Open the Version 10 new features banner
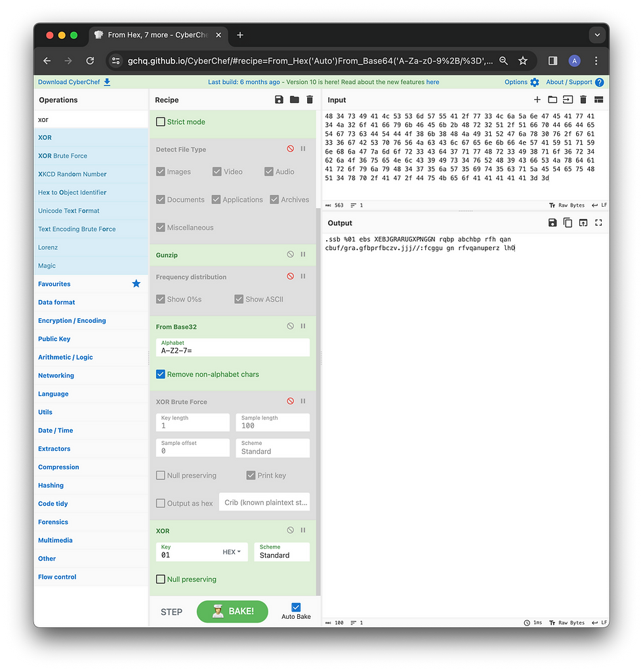Image resolution: width=643 pixels, height=672 pixels. click(323, 82)
